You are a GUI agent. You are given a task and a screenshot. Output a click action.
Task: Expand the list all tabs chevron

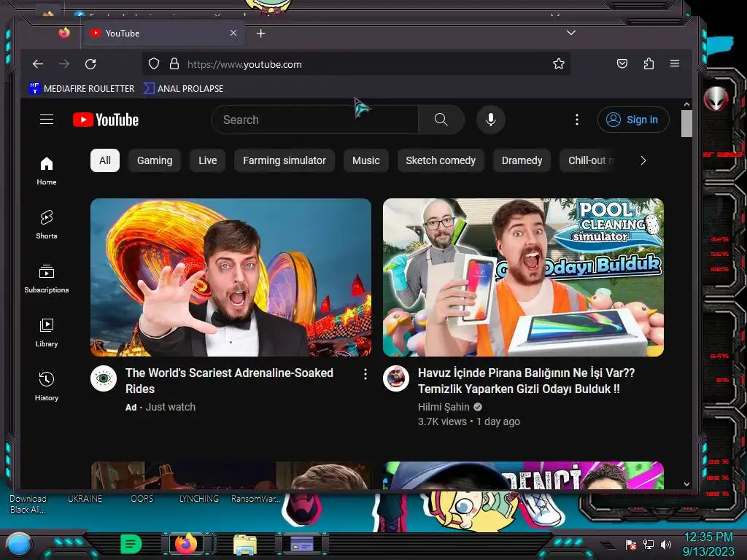[x=571, y=33]
